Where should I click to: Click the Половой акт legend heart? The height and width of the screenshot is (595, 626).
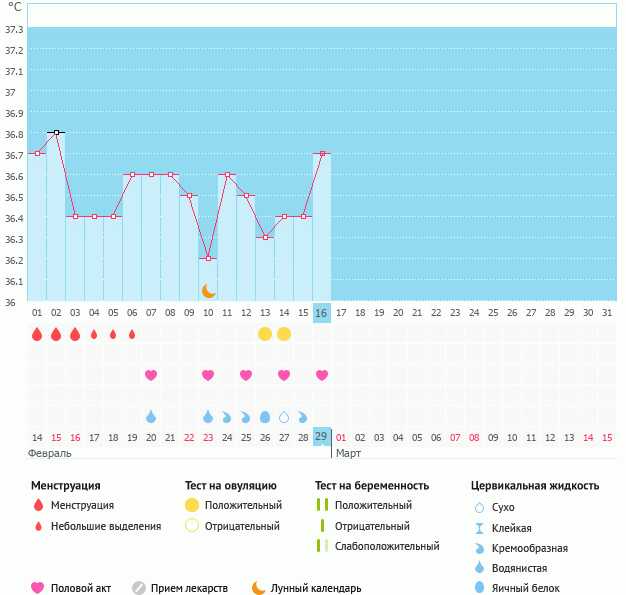pyautogui.click(x=38, y=588)
